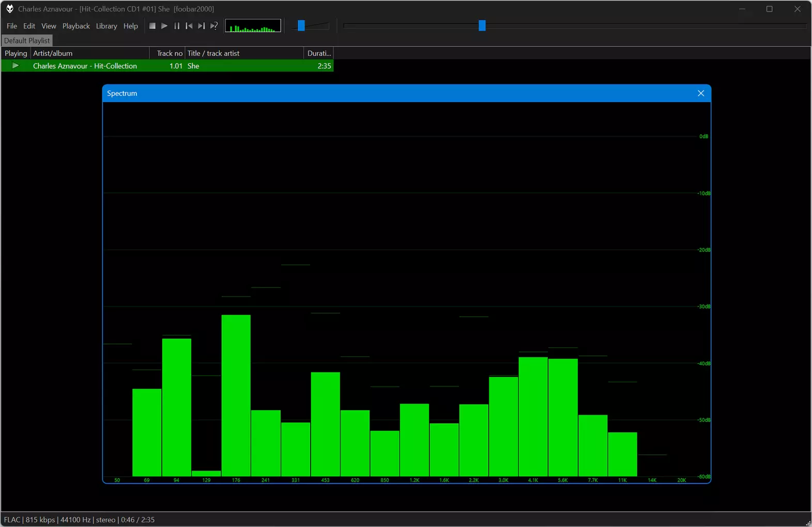This screenshot has height=527, width=812.
Task: Click the status bar playback info text
Action: point(79,520)
